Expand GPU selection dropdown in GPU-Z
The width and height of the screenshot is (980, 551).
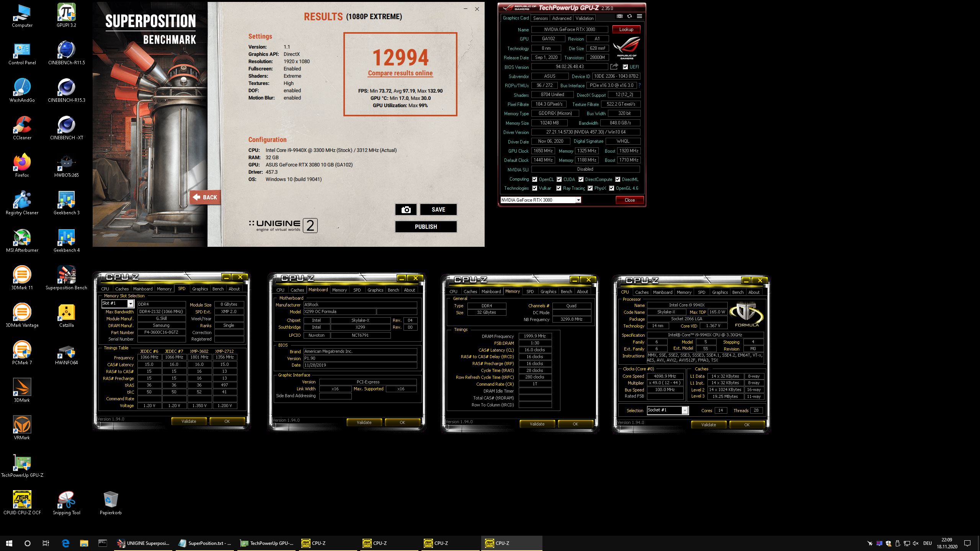(578, 200)
